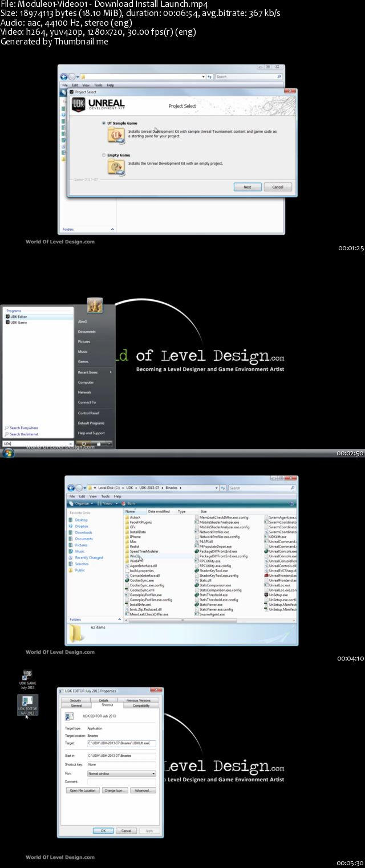The width and height of the screenshot is (365, 868).
Task: Select the Empty Game radio option
Action: (103, 155)
